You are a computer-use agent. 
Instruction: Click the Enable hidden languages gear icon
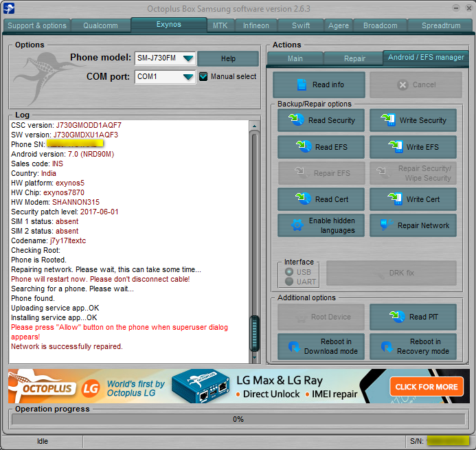pos(297,225)
